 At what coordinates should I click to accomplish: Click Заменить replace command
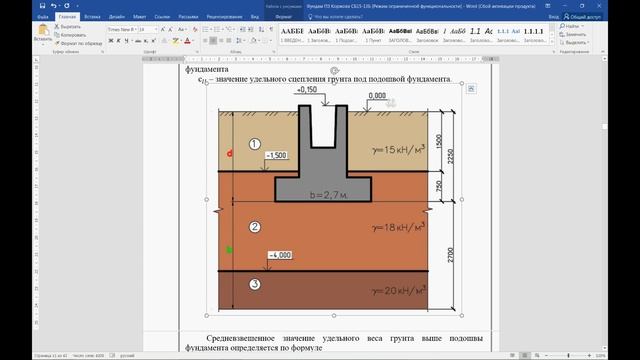pos(573,34)
